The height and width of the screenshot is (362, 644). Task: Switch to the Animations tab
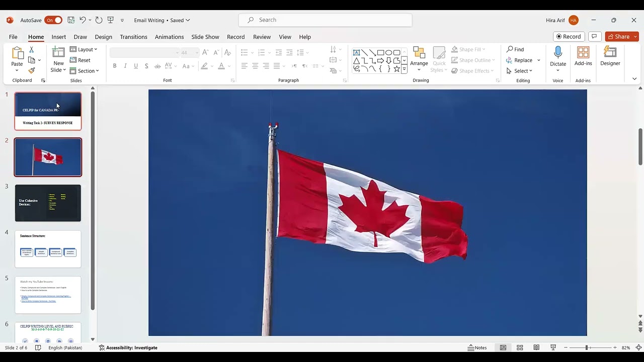[169, 37]
